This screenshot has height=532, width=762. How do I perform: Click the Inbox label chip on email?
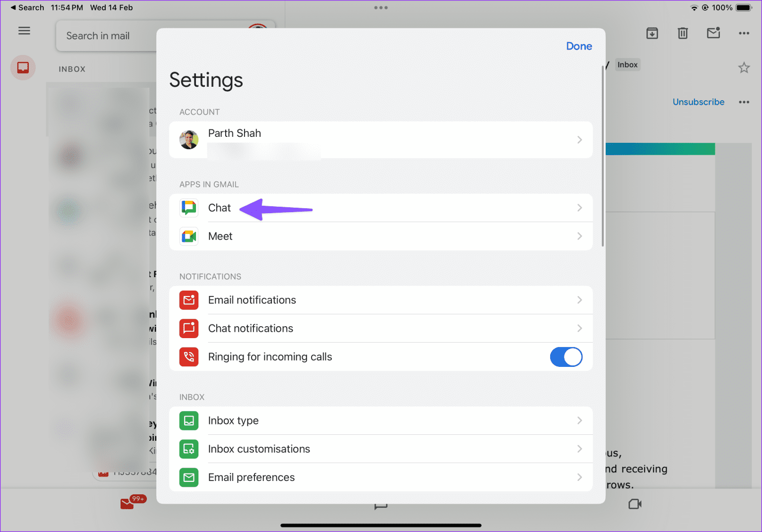tap(628, 64)
